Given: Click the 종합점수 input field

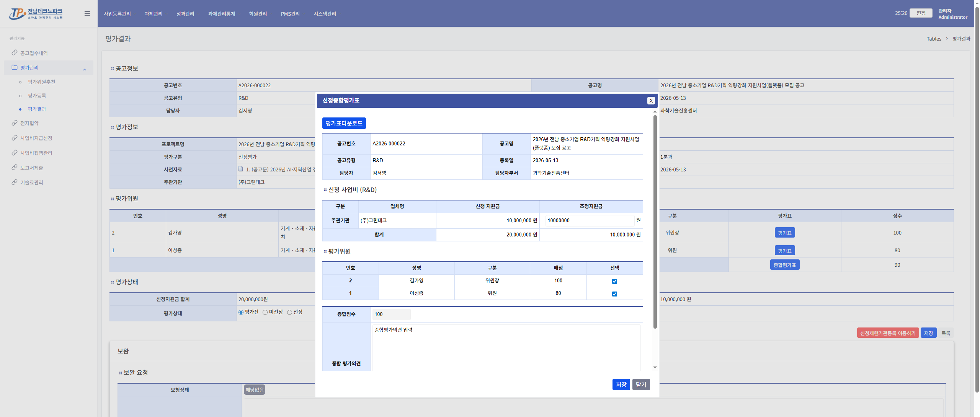Looking at the screenshot, I should 391,314.
